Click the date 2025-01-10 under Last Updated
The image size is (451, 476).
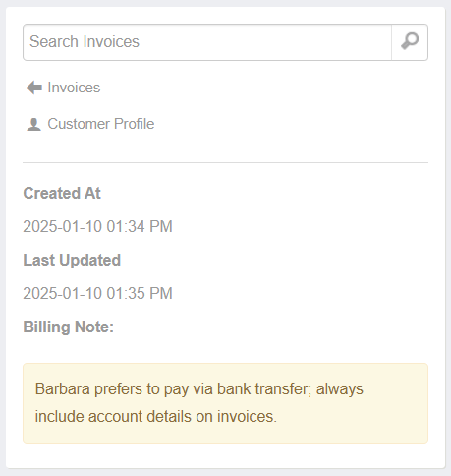[x=62, y=293]
